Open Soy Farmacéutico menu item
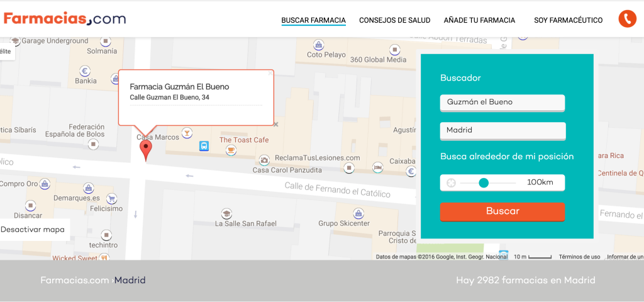This screenshot has width=644, height=302. point(569,20)
